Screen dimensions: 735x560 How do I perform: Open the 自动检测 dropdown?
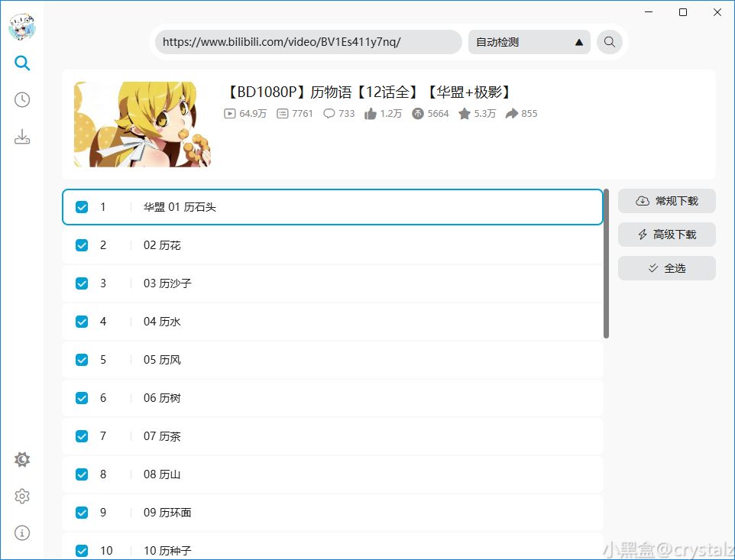click(529, 42)
